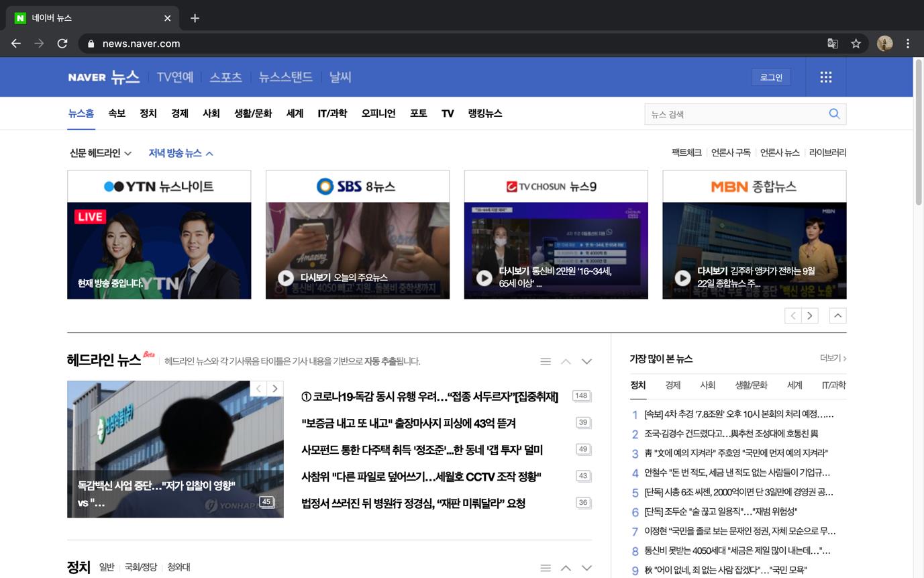This screenshot has height=578, width=924.
Task: Open the YTN 뉴스나이트 live thumbnail
Action: 159,250
